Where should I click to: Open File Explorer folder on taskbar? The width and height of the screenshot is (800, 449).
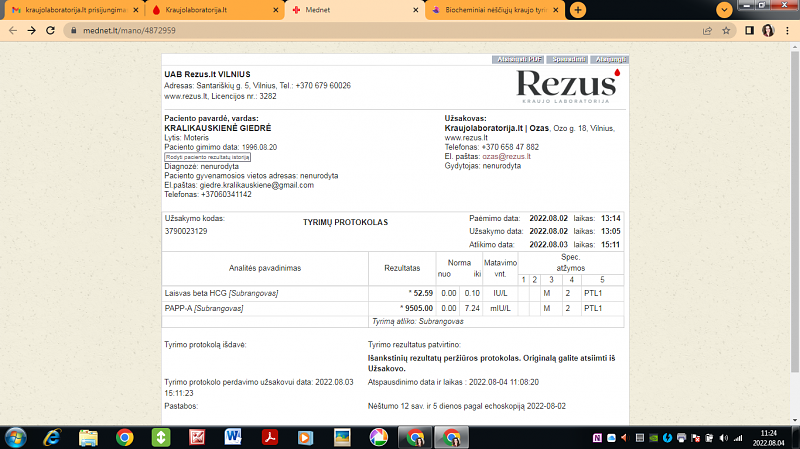[88, 436]
